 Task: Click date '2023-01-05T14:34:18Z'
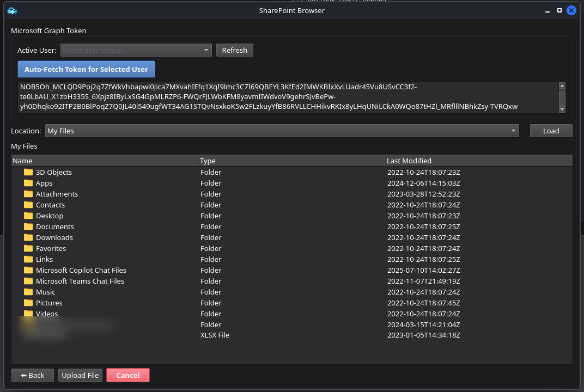coord(423,335)
